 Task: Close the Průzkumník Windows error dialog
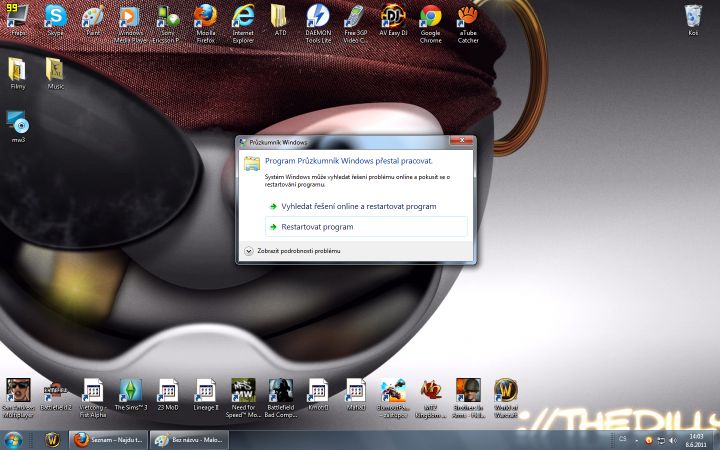pos(462,141)
